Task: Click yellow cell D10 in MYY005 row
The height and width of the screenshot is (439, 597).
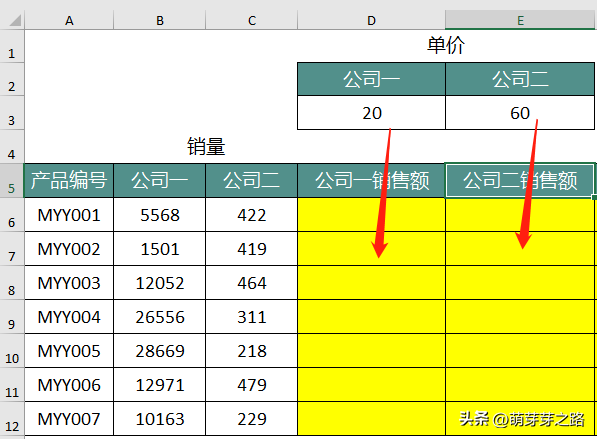Action: 371,351
